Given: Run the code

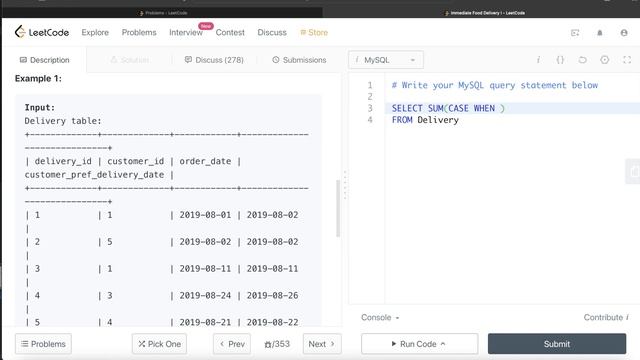Looking at the screenshot, I should pyautogui.click(x=419, y=344).
